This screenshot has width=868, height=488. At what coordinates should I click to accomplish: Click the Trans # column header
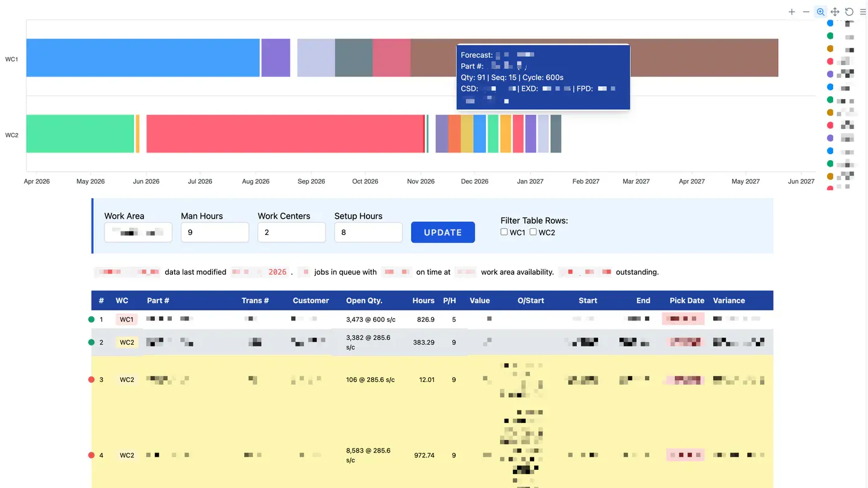[255, 301]
